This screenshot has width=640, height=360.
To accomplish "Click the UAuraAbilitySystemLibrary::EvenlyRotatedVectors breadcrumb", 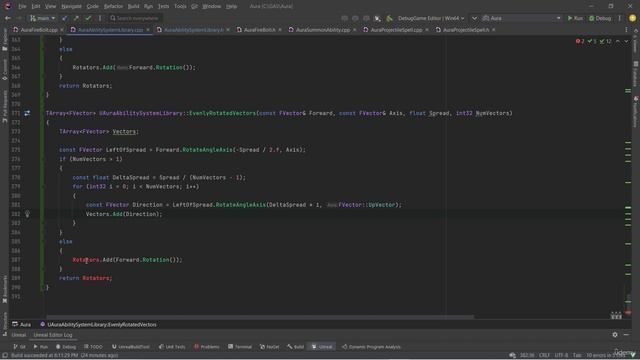I will 98,324.
